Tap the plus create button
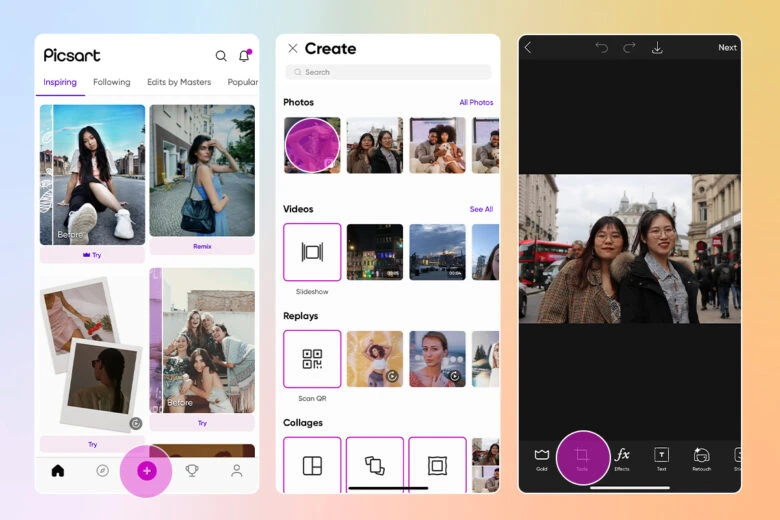This screenshot has height=520, width=780. [x=146, y=471]
